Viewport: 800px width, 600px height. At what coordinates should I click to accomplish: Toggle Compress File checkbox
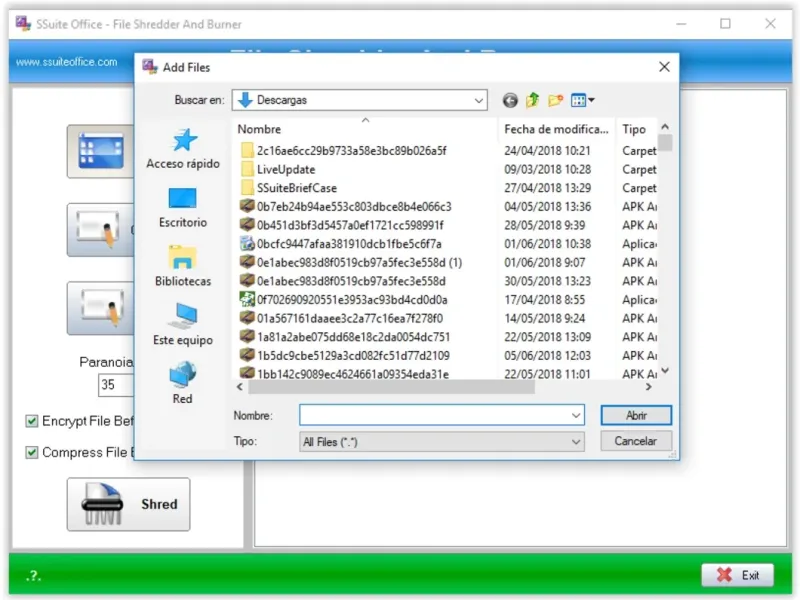[32, 452]
